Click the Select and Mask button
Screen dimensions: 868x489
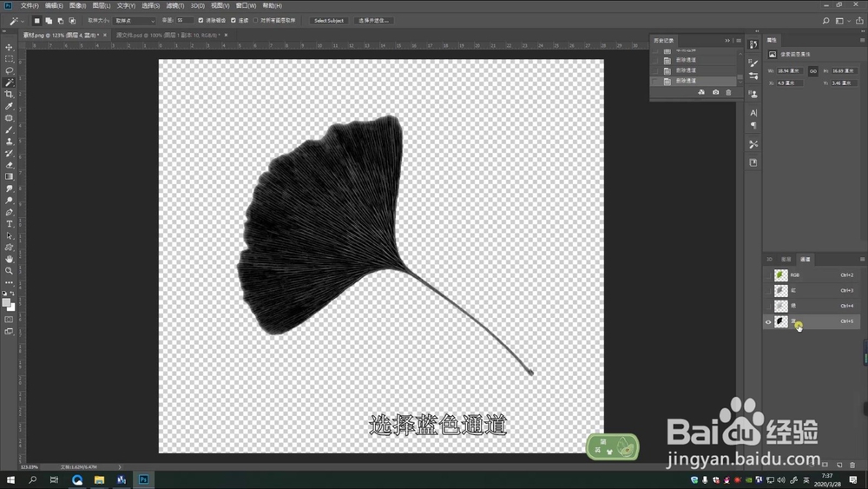tap(373, 21)
